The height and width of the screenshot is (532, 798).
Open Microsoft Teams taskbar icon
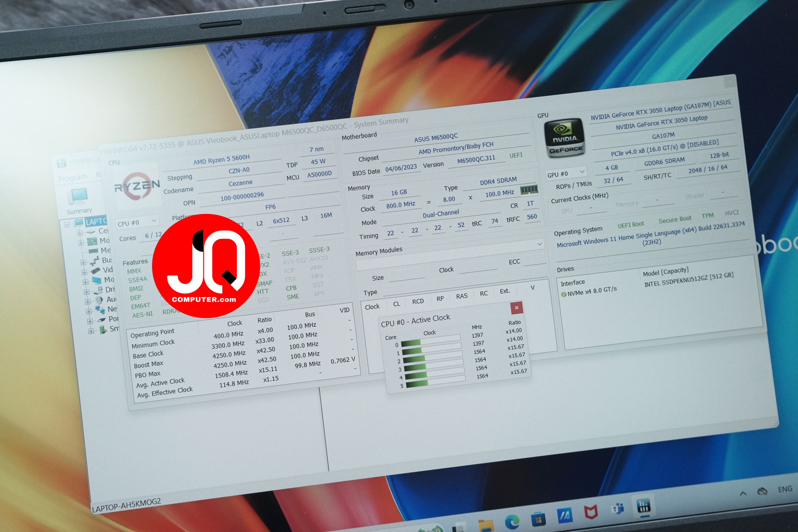pyautogui.click(x=618, y=508)
